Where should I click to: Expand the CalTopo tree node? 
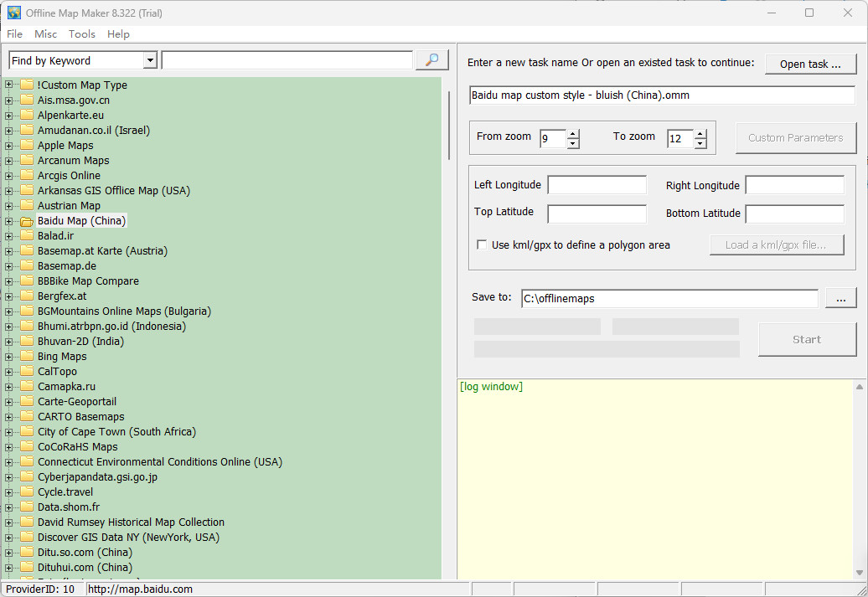[x=8, y=372]
